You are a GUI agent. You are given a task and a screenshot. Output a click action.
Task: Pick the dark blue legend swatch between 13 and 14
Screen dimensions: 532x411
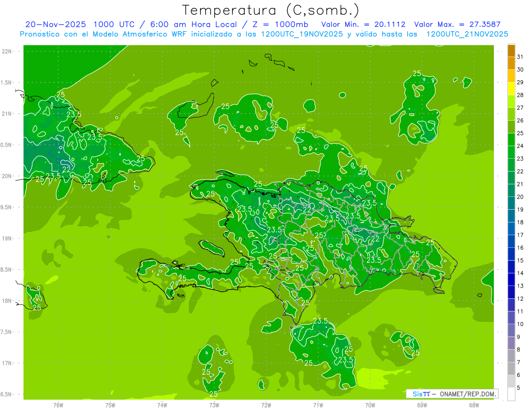click(x=511, y=279)
